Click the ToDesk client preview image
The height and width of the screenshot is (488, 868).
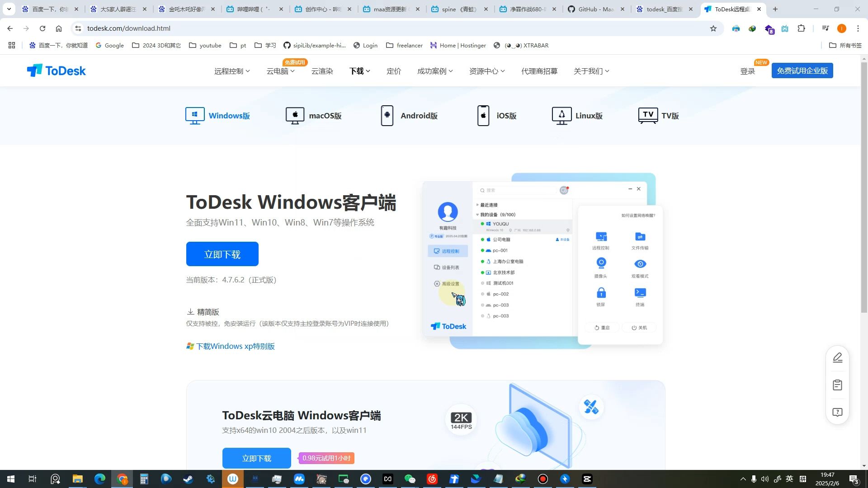point(542,261)
